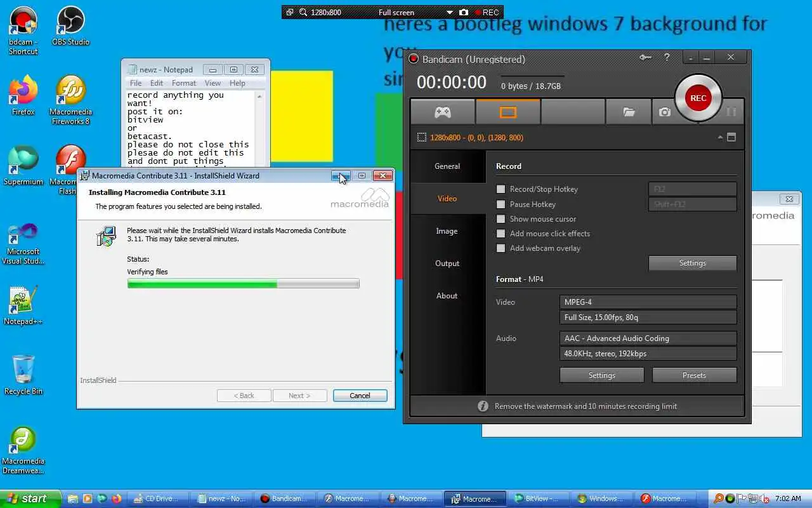This screenshot has height=508, width=812.
Task: Click Macromedia Fireworks 8 desktop icon
Action: 70,100
